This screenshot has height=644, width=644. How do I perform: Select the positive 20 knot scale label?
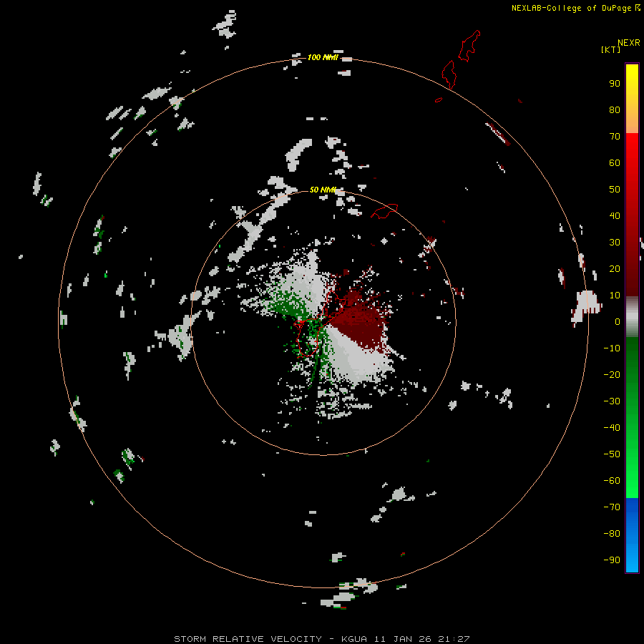pos(615,268)
